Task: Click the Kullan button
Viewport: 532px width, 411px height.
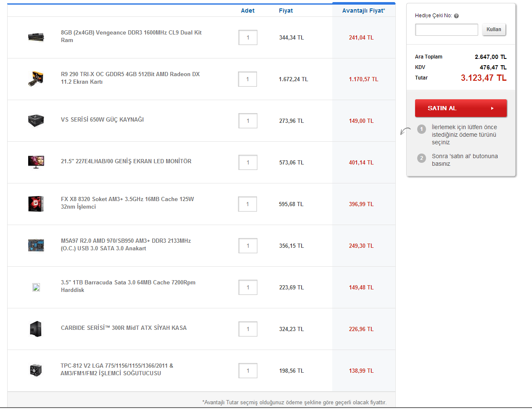Action: [494, 29]
